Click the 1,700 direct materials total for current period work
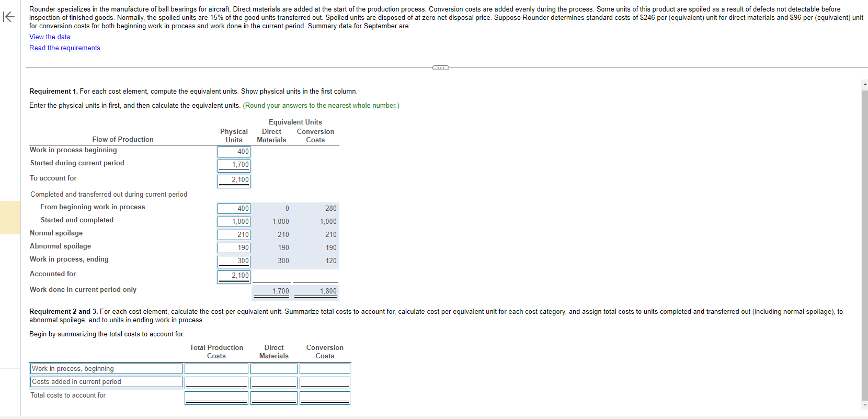 pos(281,291)
